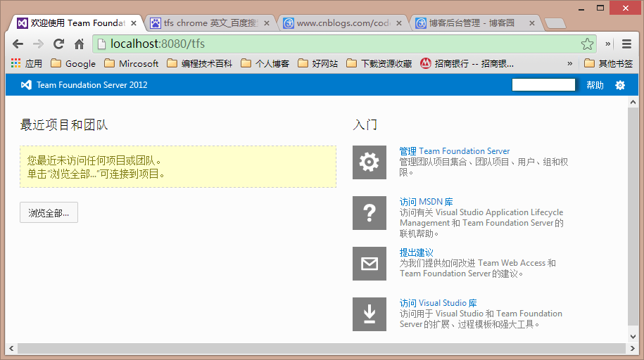Click the horizontal scrollbar left arrow
The image size is (644, 360).
click(11, 349)
